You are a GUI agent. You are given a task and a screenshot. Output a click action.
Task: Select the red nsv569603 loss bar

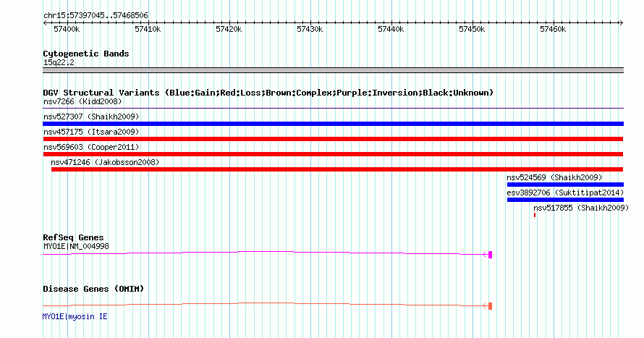(x=333, y=154)
